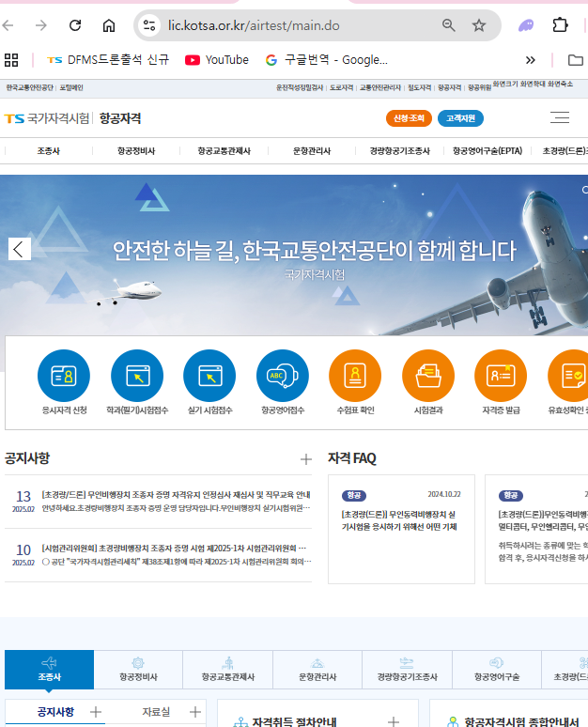Viewport: 588px width, 727px height.
Task: Open the 구글번역 Google bookmark
Action: click(327, 60)
